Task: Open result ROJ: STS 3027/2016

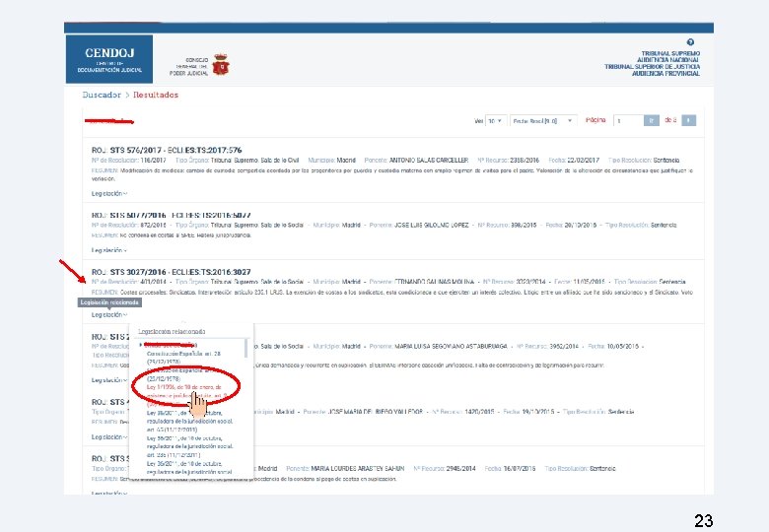Action: coord(171,272)
